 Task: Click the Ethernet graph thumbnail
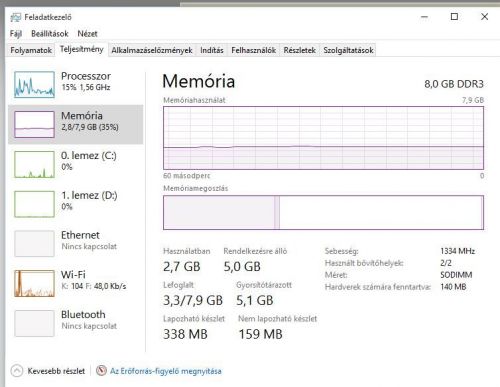click(x=34, y=244)
